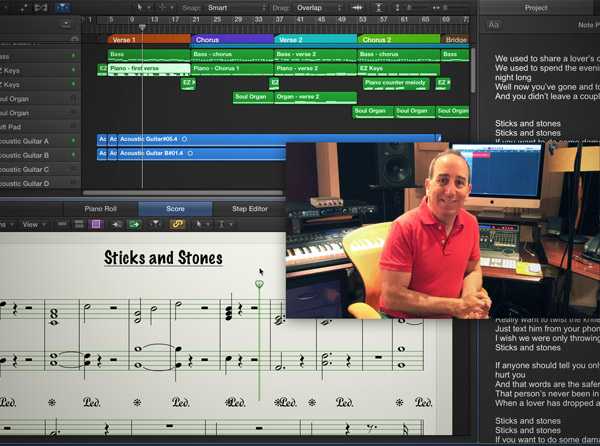Click lyric line "When a lover has dropped a"

pyautogui.click(x=547, y=403)
